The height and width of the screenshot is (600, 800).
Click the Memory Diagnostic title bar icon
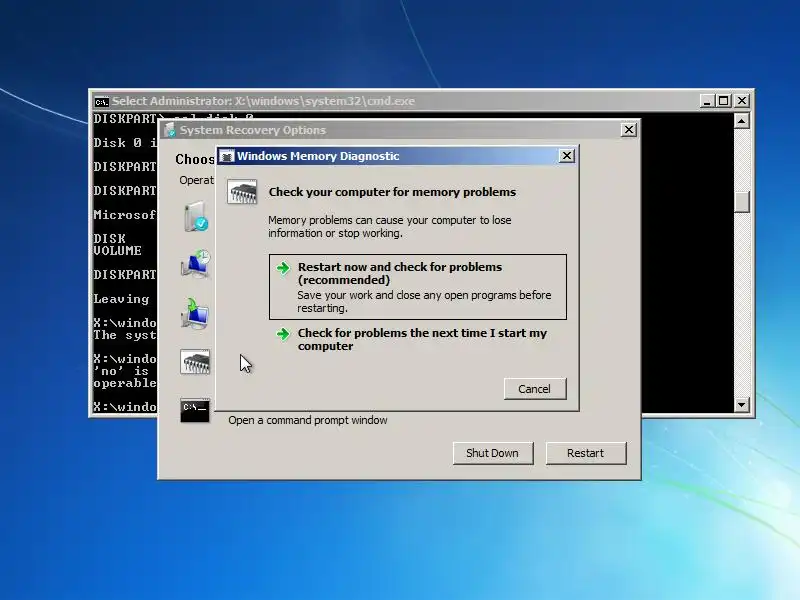tap(227, 156)
